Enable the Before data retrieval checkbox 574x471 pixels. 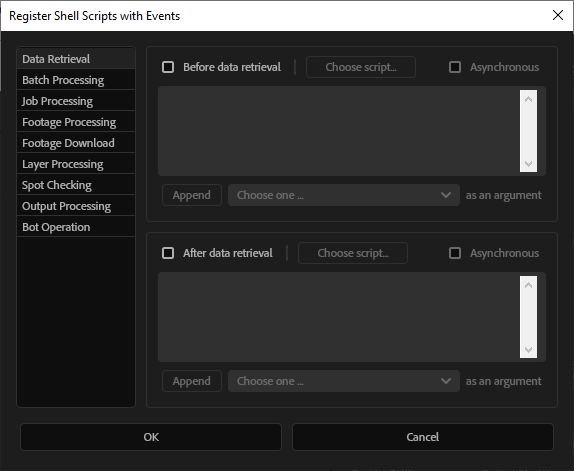(x=168, y=67)
